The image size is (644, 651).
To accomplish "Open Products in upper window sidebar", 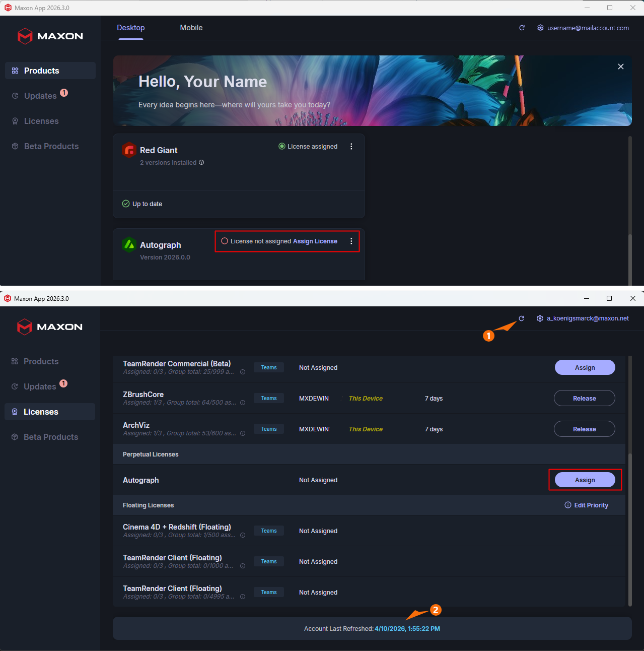I will pyautogui.click(x=50, y=71).
